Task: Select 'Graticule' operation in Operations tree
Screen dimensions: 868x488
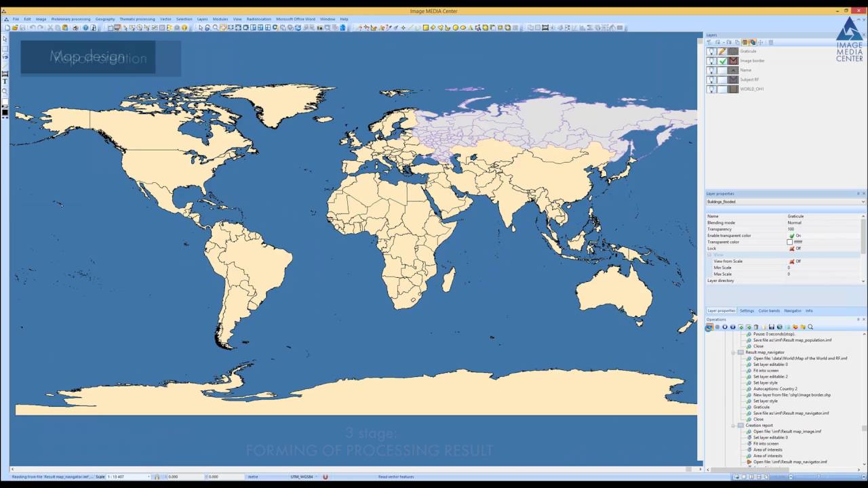Action: click(762, 407)
